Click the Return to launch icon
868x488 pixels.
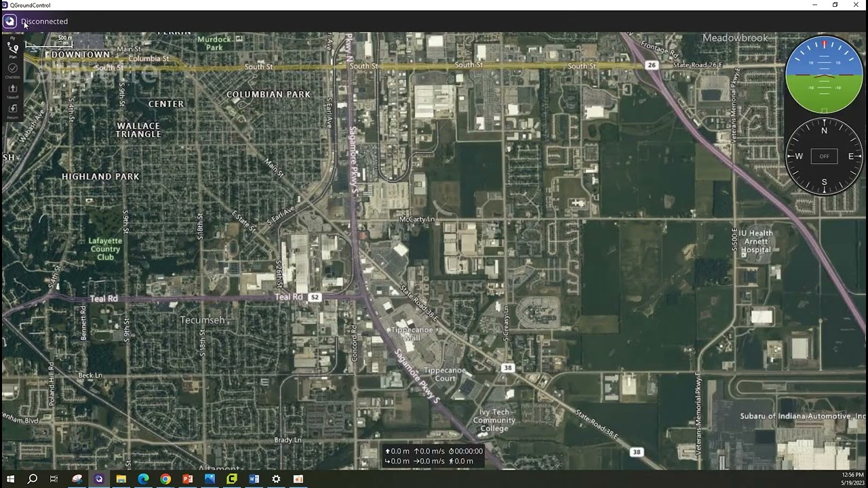[13, 111]
